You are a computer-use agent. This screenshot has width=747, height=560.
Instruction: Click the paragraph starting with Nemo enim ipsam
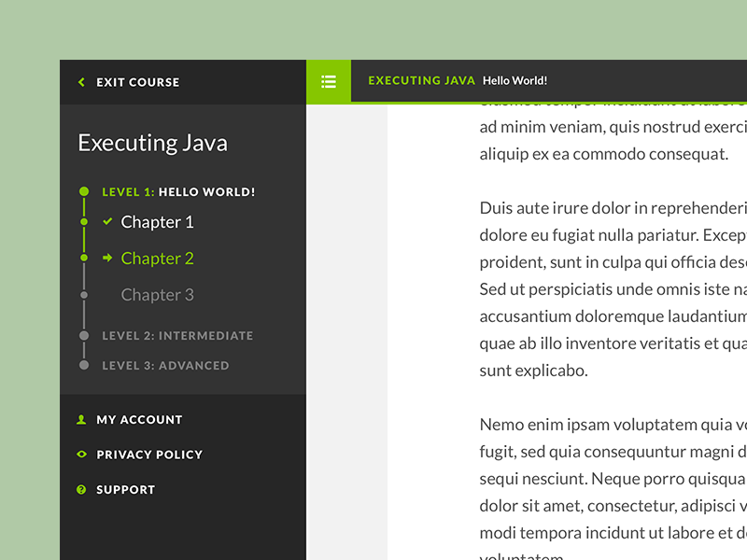613,488
